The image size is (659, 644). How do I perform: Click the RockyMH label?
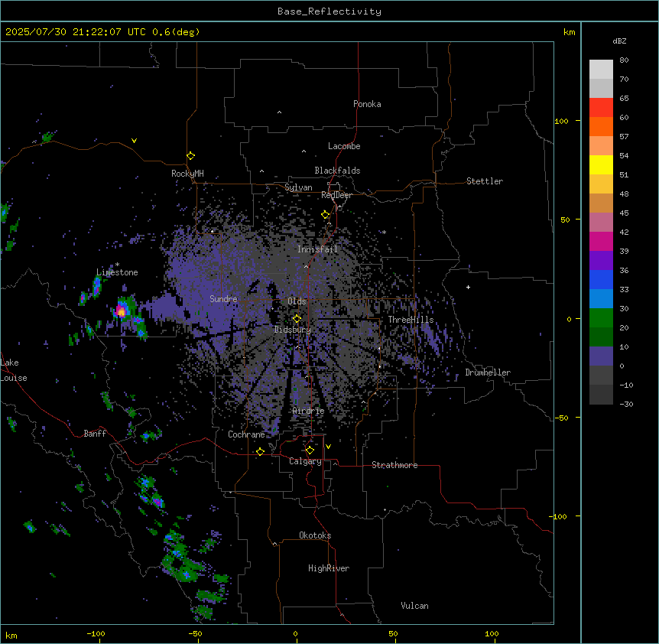coord(187,173)
